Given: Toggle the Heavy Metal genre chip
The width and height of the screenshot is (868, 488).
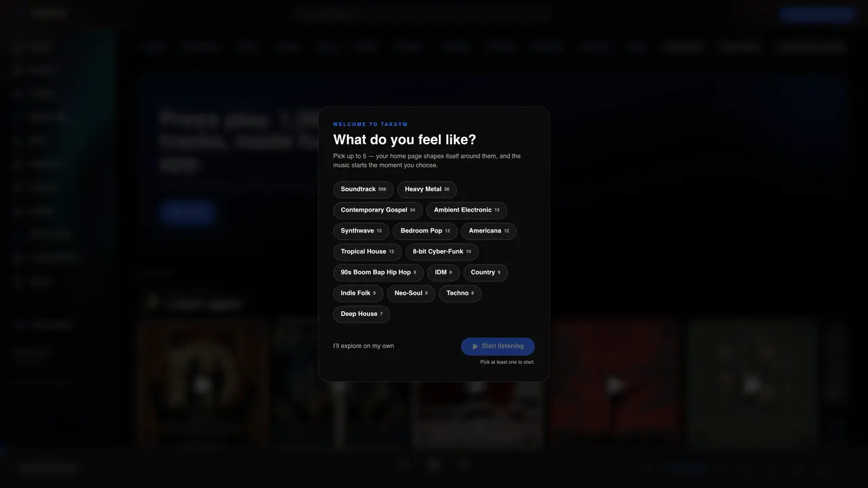Looking at the screenshot, I should [x=427, y=190].
